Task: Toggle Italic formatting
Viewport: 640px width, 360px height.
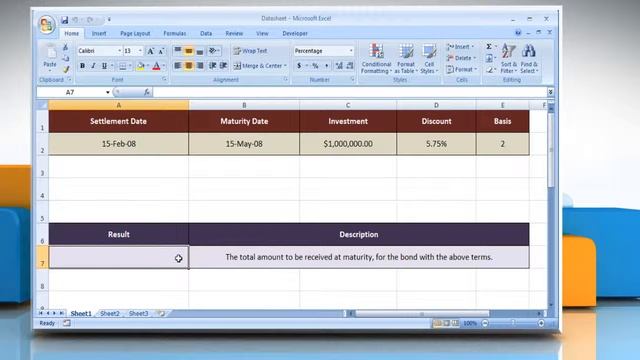Action: [x=93, y=66]
